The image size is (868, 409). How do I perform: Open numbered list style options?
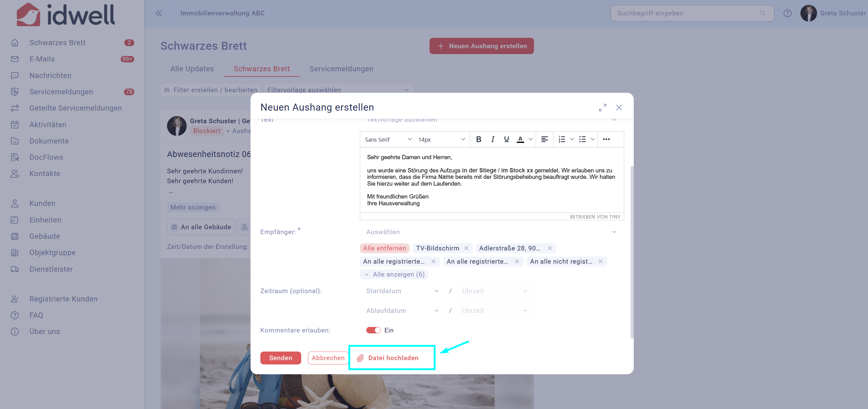click(572, 139)
